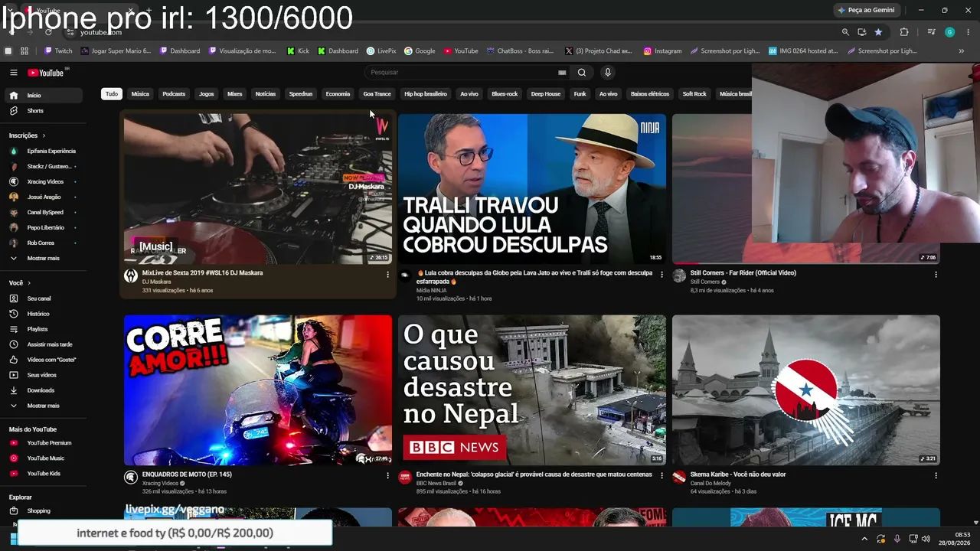Open YouTube Music from the sidebar
Image resolution: width=980 pixels, height=551 pixels.
(x=43, y=458)
